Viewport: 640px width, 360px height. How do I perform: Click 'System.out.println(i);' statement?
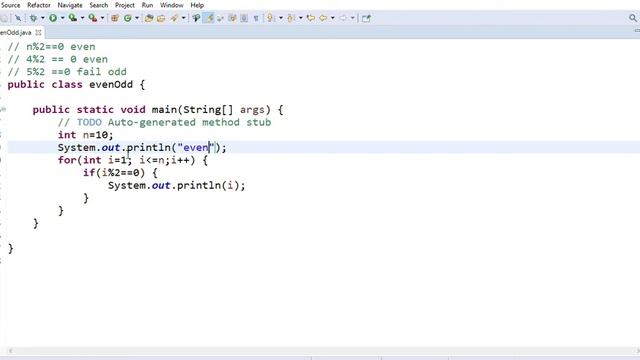(176, 185)
